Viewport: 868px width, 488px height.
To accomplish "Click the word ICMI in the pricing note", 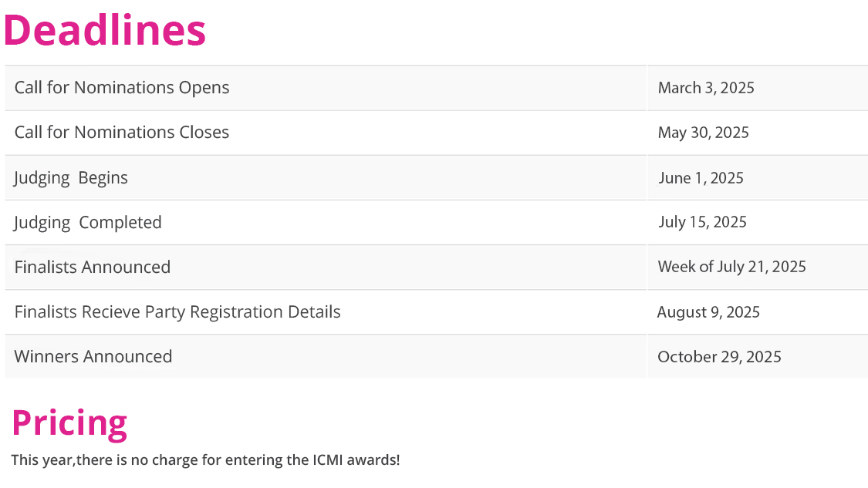I will coord(323,461).
